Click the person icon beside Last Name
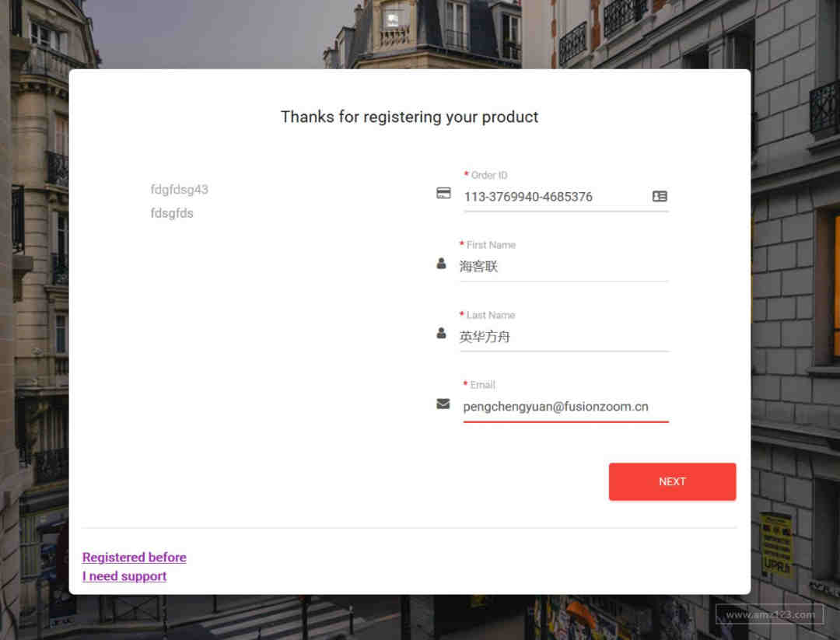 [x=442, y=334]
